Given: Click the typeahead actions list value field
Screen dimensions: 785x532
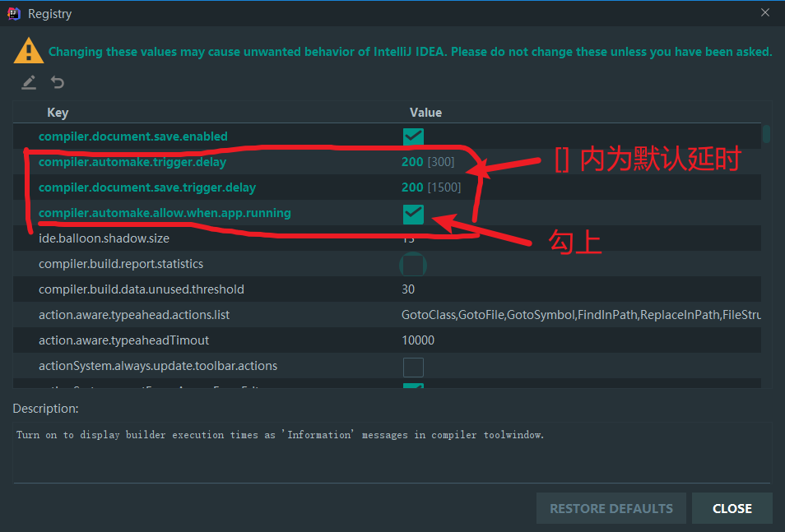Looking at the screenshot, I should pos(576,315).
